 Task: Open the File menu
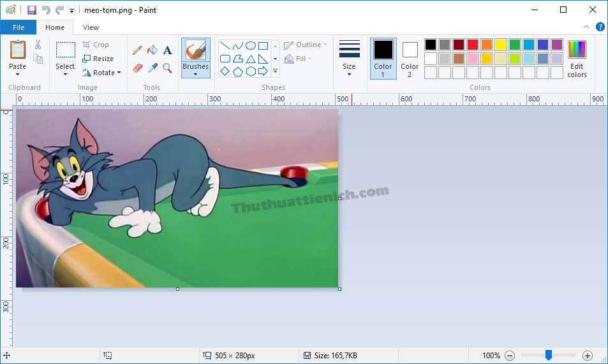click(18, 27)
